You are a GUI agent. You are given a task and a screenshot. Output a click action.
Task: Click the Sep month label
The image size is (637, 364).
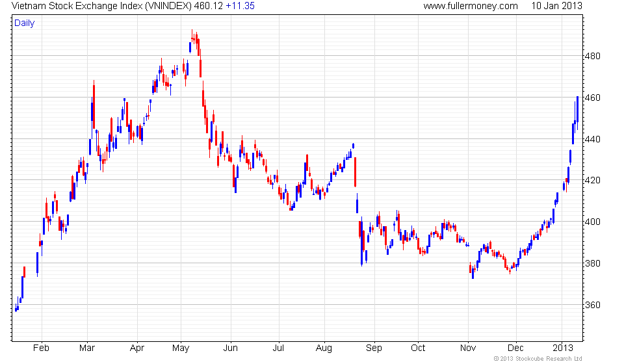pyautogui.click(x=374, y=348)
